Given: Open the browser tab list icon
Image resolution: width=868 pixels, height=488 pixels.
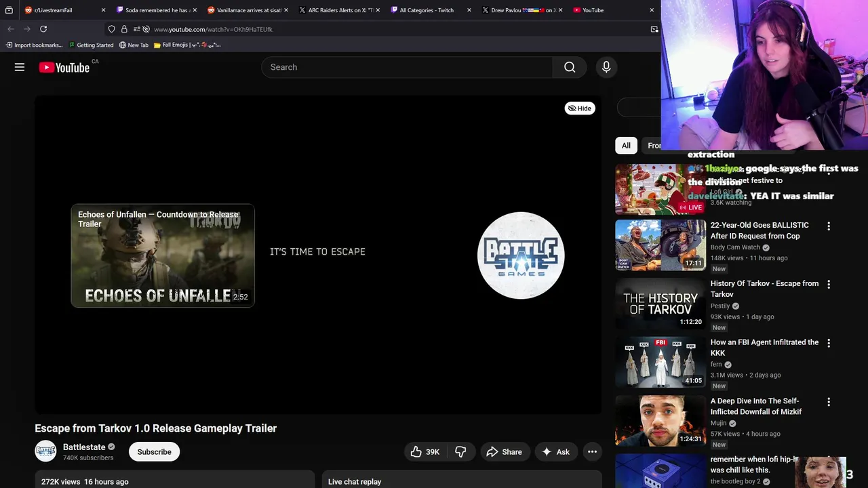Looking at the screenshot, I should pos(9,10).
